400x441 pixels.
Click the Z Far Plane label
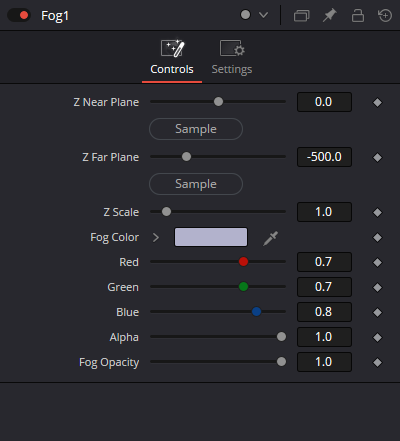(x=110, y=157)
